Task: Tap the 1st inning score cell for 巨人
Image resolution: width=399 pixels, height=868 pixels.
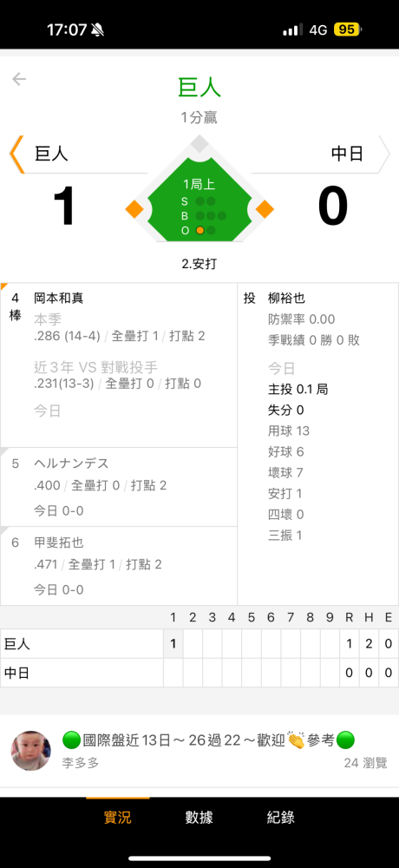Action: coord(173,644)
